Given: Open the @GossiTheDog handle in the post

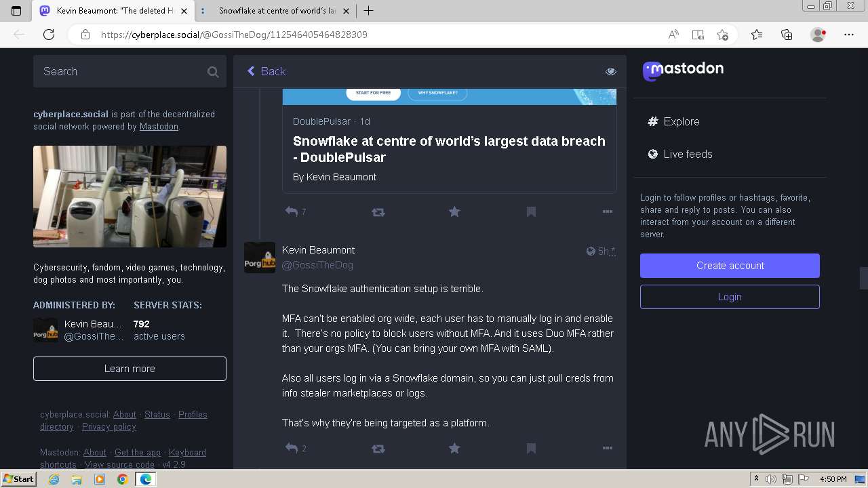Looking at the screenshot, I should (317, 265).
